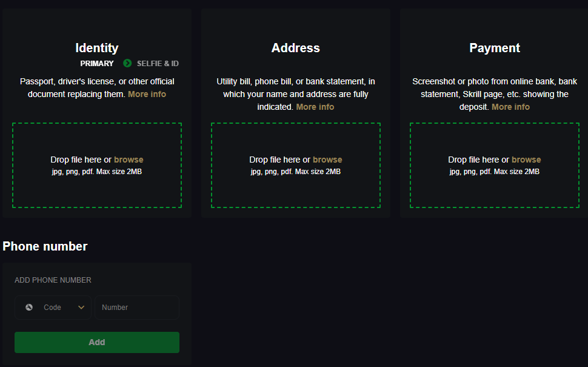Click browse in the Identity upload area

[129, 159]
